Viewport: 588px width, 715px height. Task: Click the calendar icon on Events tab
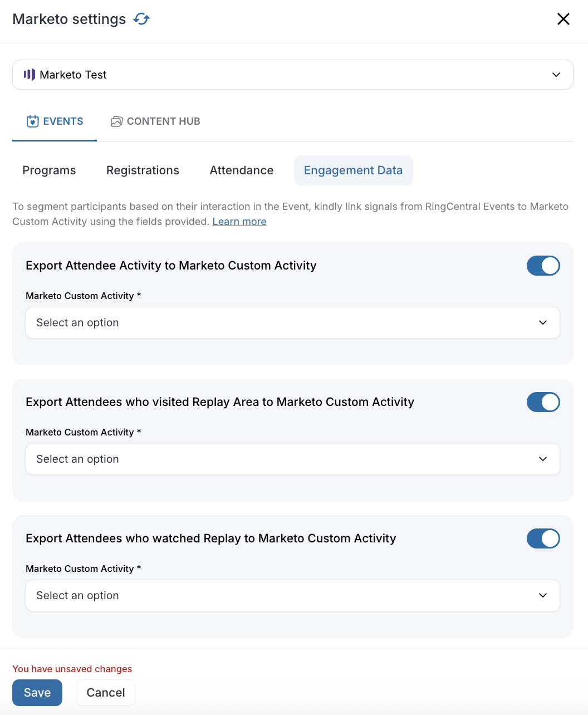click(x=33, y=121)
